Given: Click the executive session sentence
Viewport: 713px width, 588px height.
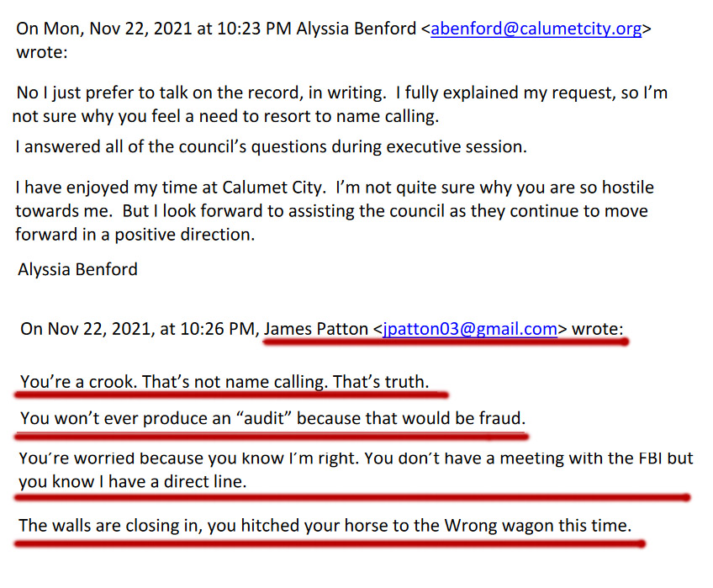Looking at the screenshot, I should tap(271, 147).
